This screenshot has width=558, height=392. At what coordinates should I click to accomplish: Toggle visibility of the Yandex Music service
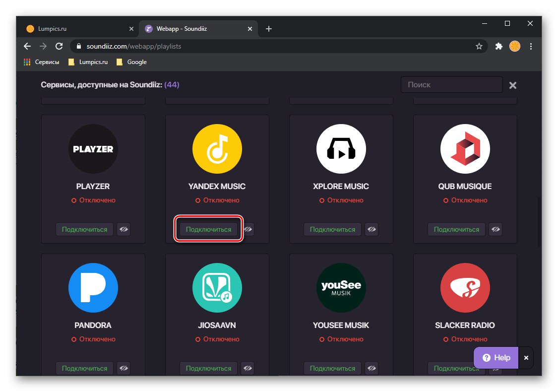[248, 229]
